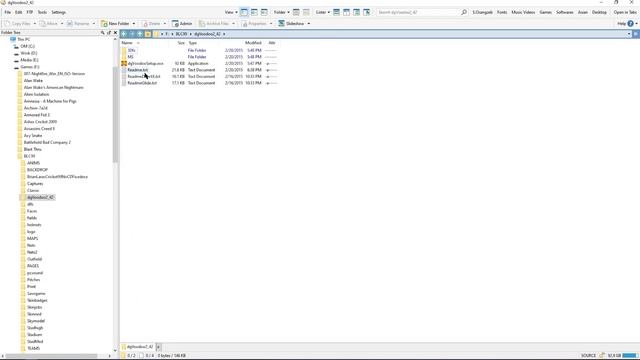Open the Move dropdown arrow
The width and height of the screenshot is (640, 360).
[x=62, y=24]
